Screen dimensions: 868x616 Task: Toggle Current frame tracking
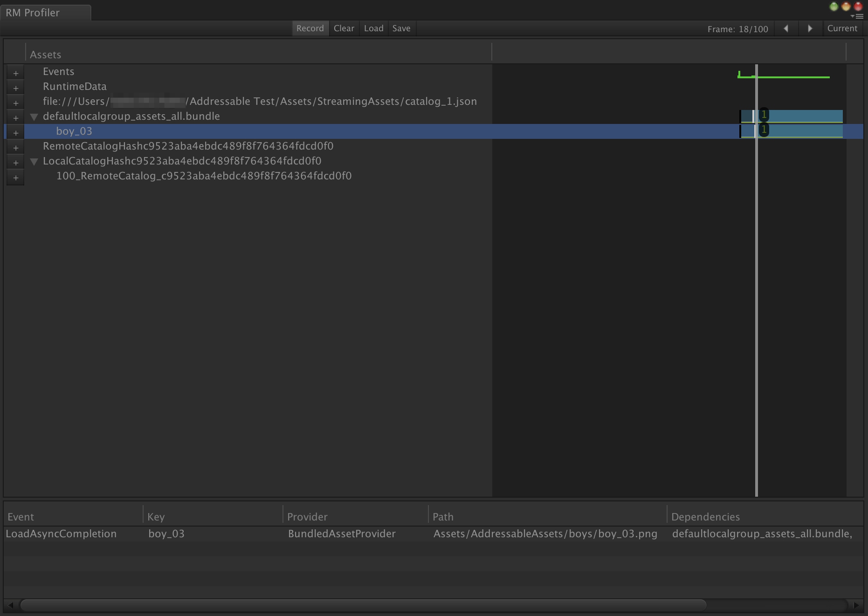(x=842, y=28)
